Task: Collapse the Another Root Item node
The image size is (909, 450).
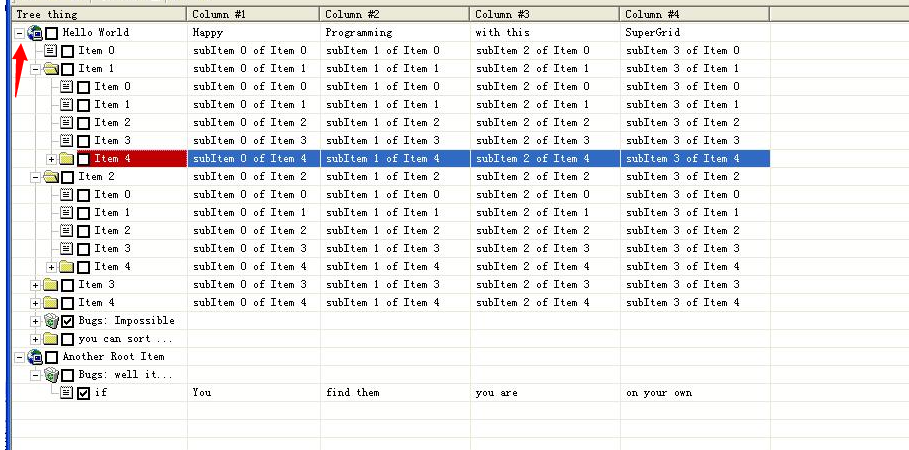Action: [19, 357]
